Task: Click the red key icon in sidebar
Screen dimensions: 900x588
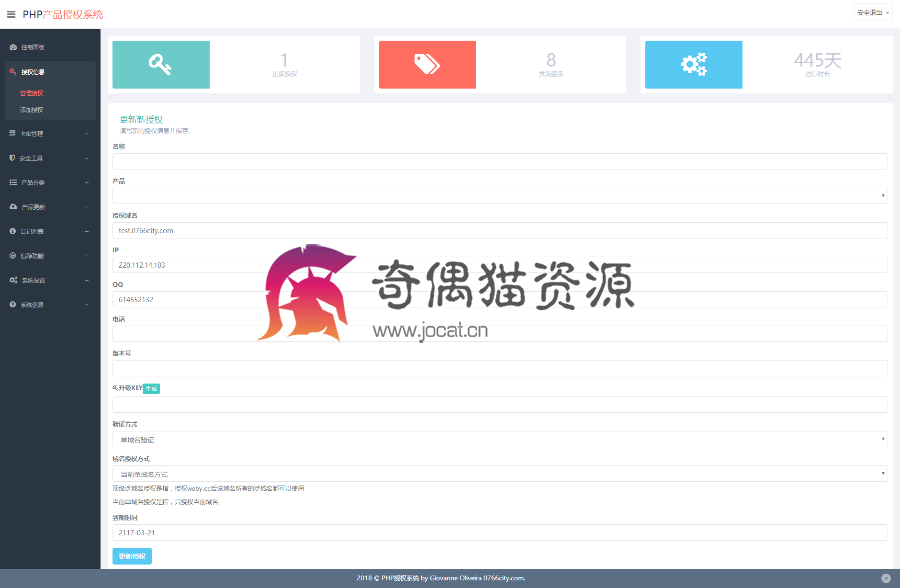Action: coord(13,72)
